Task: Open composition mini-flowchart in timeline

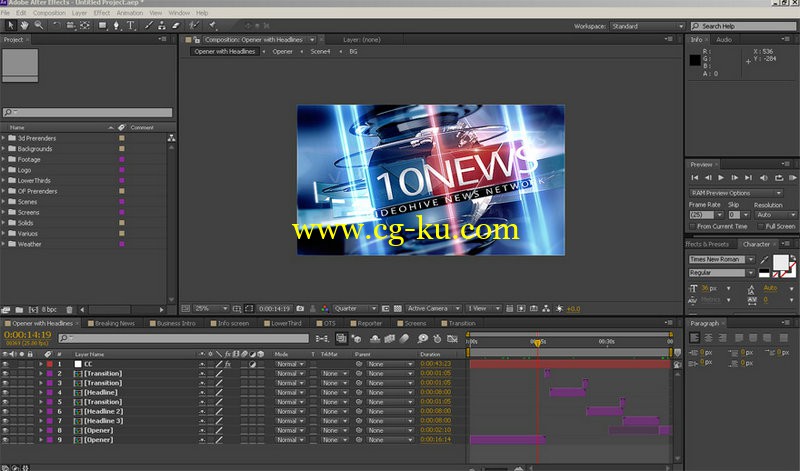Action: pyautogui.click(x=322, y=338)
